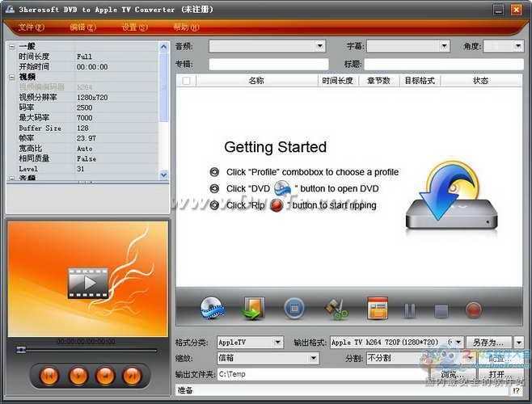The height and width of the screenshot is (404, 532).
Task: Open the 文件 menu
Action: [x=32, y=27]
